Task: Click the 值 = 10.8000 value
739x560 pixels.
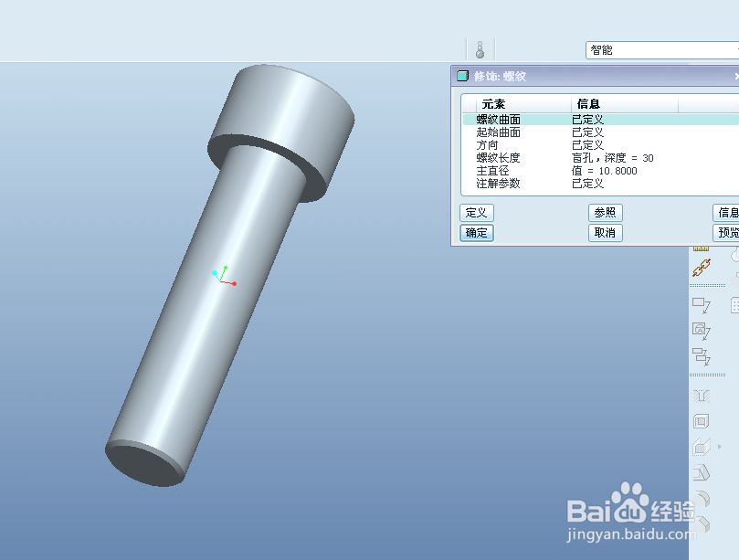Action: [x=605, y=171]
